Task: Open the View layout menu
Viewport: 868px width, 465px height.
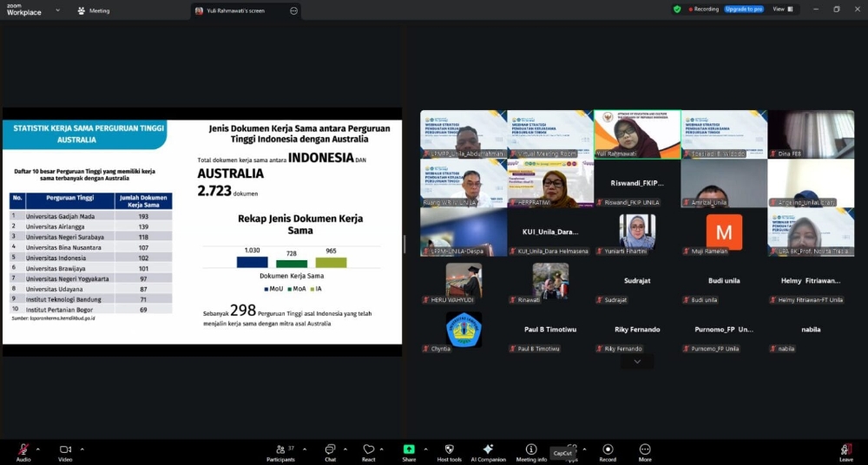Action: 780,9
